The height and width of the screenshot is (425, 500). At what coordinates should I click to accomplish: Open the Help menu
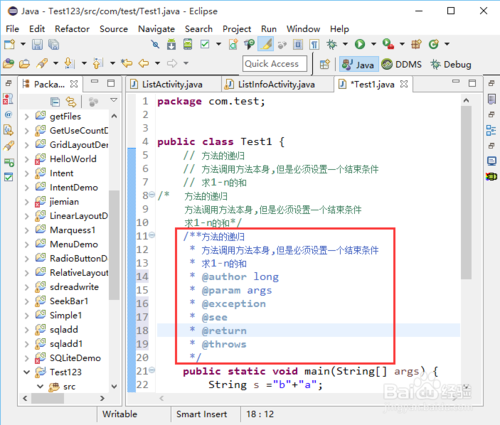pos(339,29)
